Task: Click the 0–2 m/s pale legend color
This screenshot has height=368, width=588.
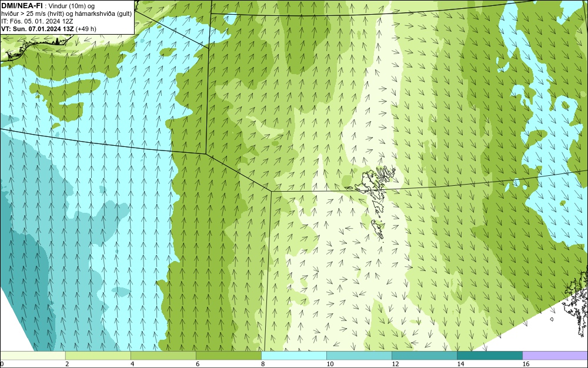Action: pyautogui.click(x=32, y=355)
